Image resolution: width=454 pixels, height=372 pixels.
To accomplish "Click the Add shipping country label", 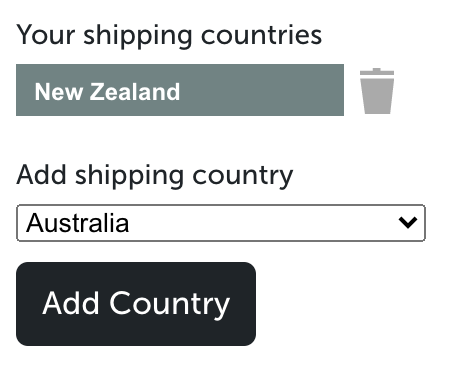I will click(x=155, y=176).
